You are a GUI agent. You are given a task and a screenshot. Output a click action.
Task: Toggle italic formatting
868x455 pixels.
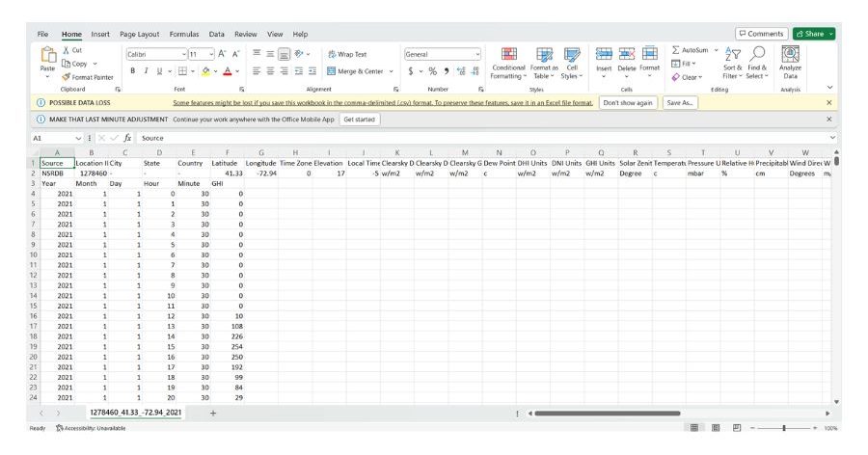point(147,70)
